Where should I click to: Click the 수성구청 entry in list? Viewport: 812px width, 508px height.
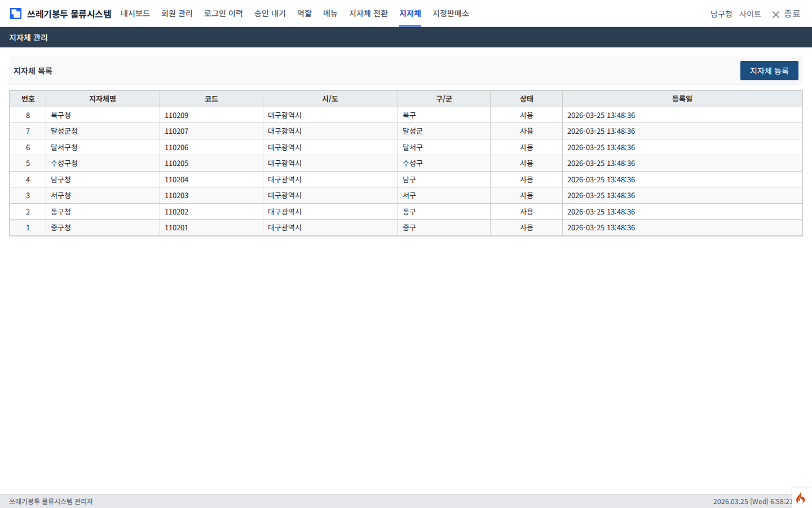click(x=64, y=163)
